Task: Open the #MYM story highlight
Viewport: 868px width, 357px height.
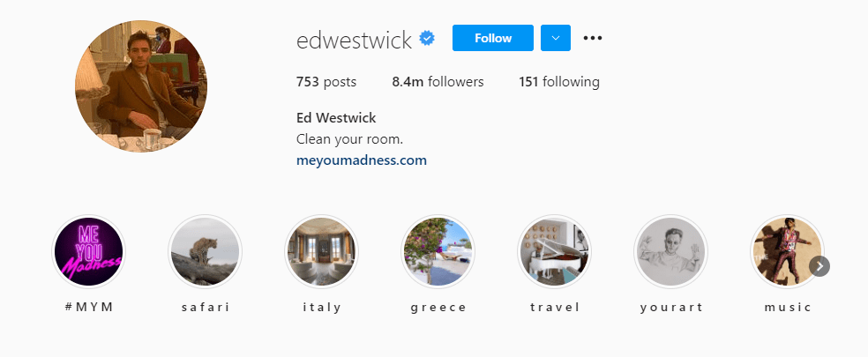Action: [88, 251]
